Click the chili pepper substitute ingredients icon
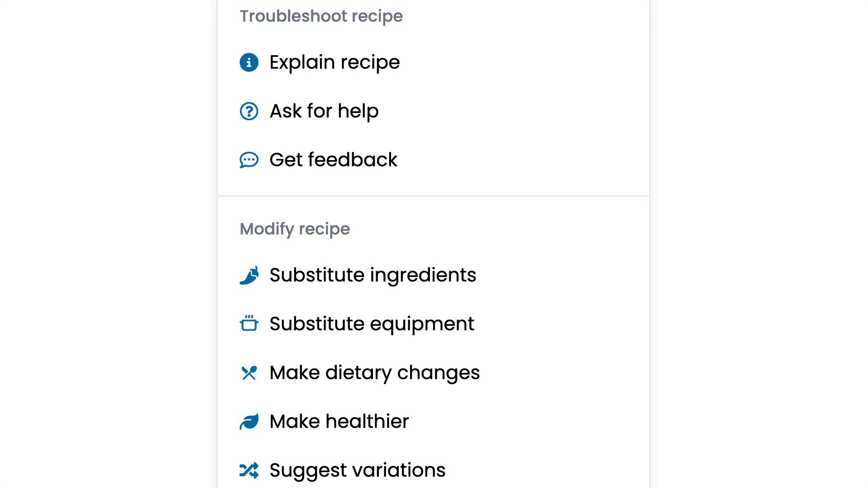This screenshot has height=488, width=868. [x=249, y=275]
